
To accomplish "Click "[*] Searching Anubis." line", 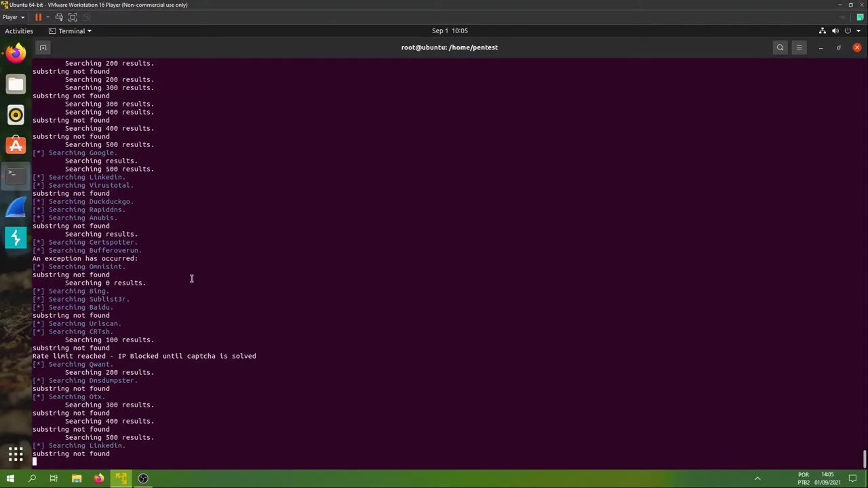I will coord(75,218).
